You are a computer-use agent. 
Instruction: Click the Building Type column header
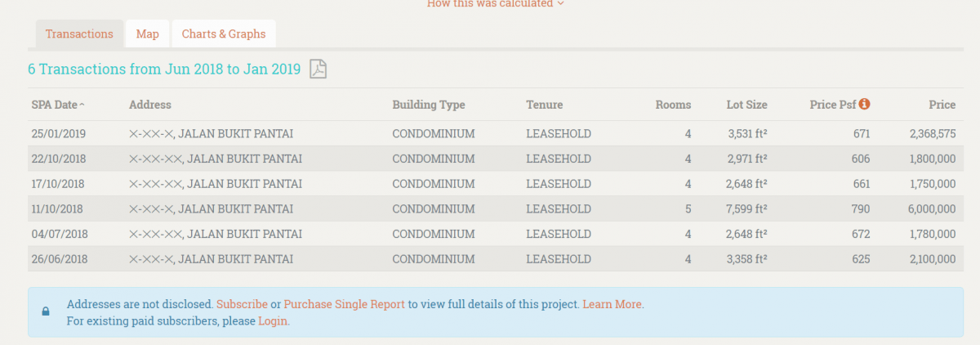428,105
